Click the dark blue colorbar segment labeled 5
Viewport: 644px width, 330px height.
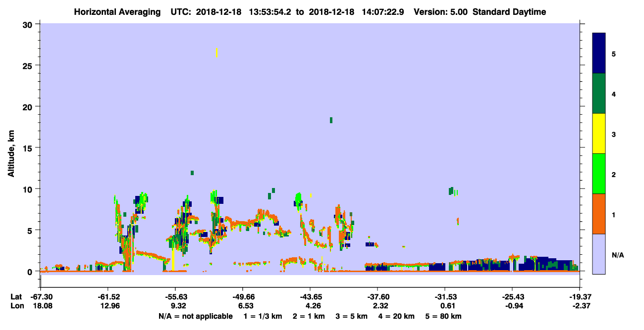coord(599,53)
